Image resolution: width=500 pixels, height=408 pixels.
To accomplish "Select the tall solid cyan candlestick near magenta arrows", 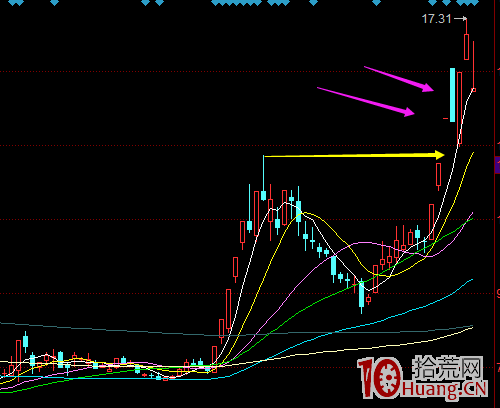I will (x=452, y=95).
